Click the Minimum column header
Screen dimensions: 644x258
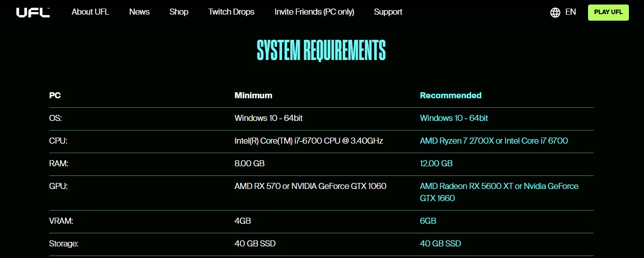pos(253,95)
